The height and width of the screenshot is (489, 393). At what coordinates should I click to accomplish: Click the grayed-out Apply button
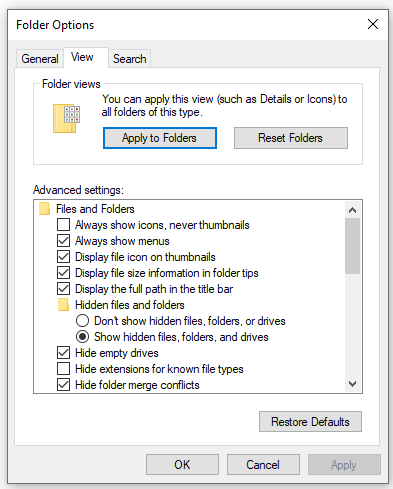coord(344,465)
